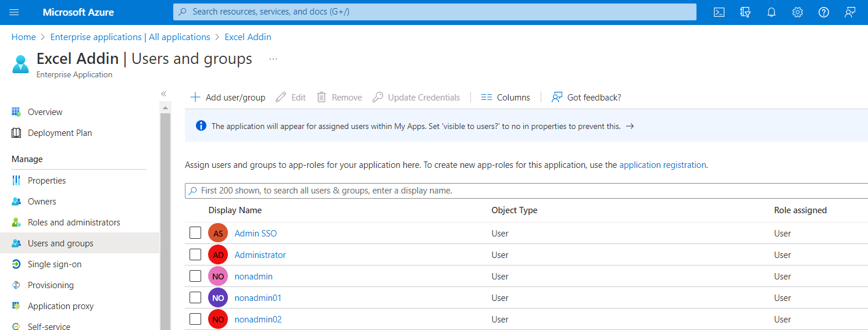Open Properties in the Manage section
Screen dimensions: 868x330
click(47, 181)
